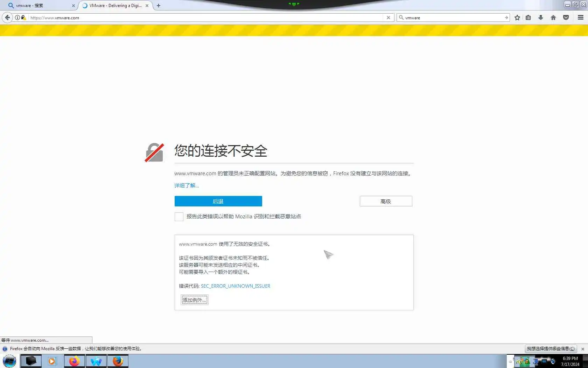Viewport: 588px width, 368px height.
Task: Show hidden tray icons arrow
Action: tap(510, 361)
